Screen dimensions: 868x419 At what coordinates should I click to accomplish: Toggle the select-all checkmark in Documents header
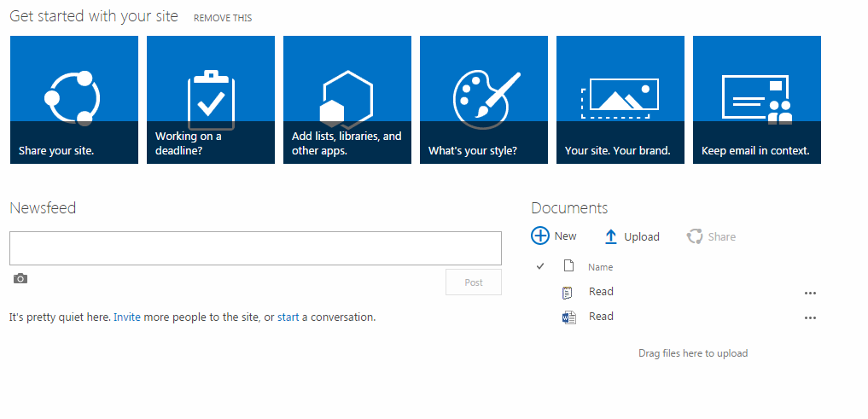click(540, 266)
